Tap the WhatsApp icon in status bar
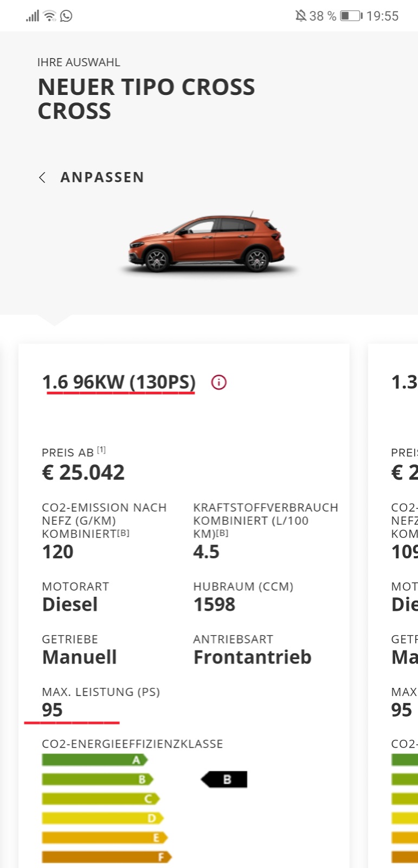 coord(66,16)
